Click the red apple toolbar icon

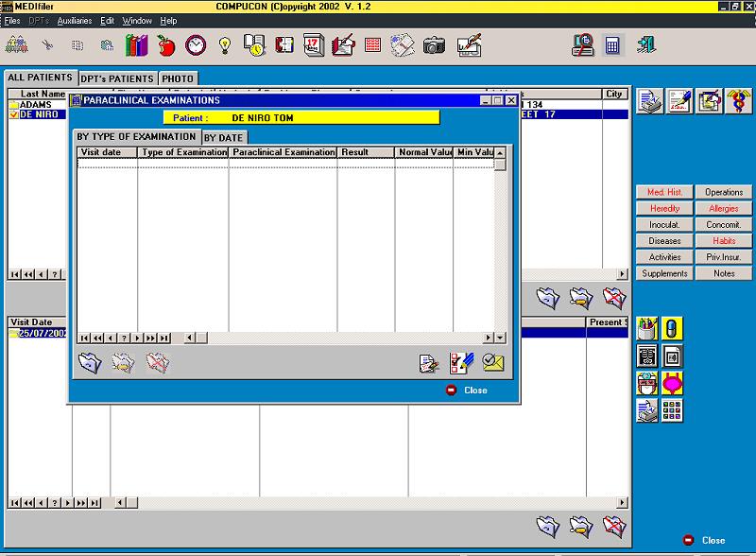[166, 46]
